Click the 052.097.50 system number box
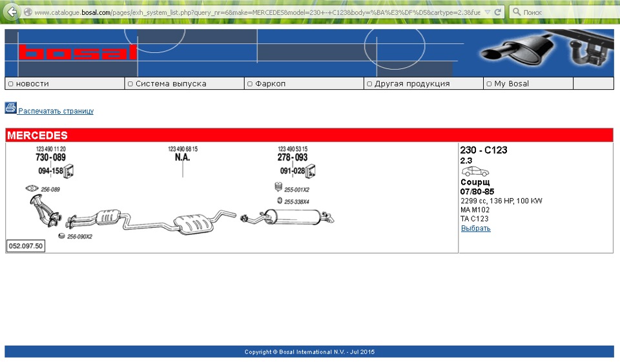The image size is (620, 364). click(26, 246)
